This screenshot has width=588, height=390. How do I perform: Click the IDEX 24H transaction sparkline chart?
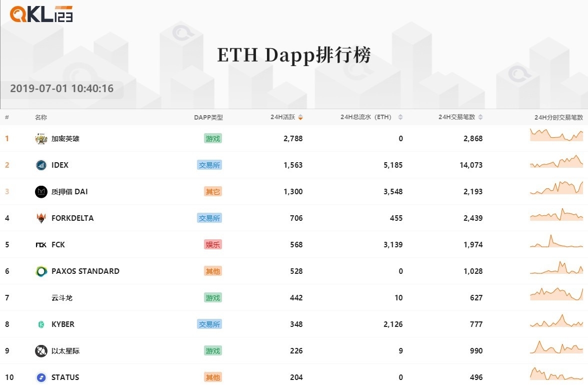click(x=556, y=162)
